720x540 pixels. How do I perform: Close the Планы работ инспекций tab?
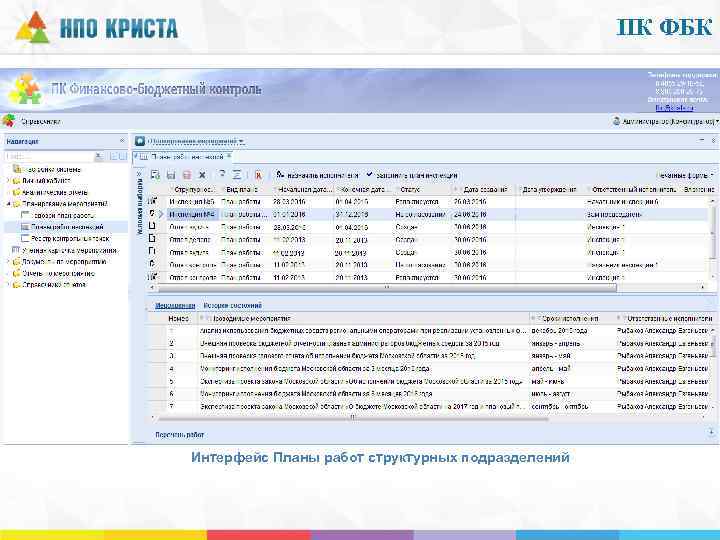point(229,157)
